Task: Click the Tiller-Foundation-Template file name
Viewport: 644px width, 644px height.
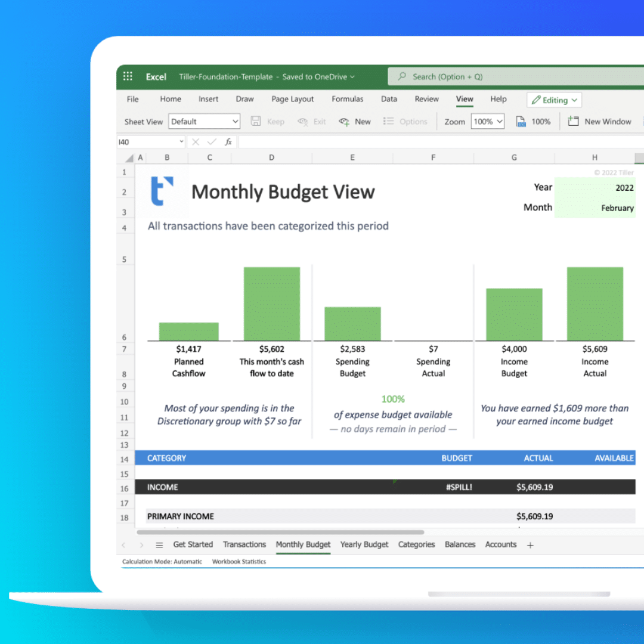Action: click(225, 77)
